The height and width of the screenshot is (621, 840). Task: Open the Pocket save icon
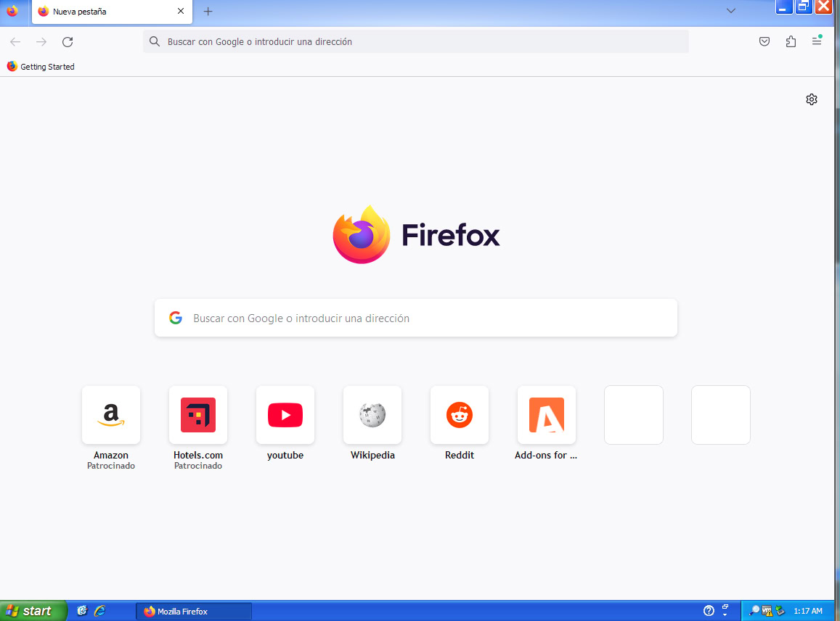click(764, 42)
